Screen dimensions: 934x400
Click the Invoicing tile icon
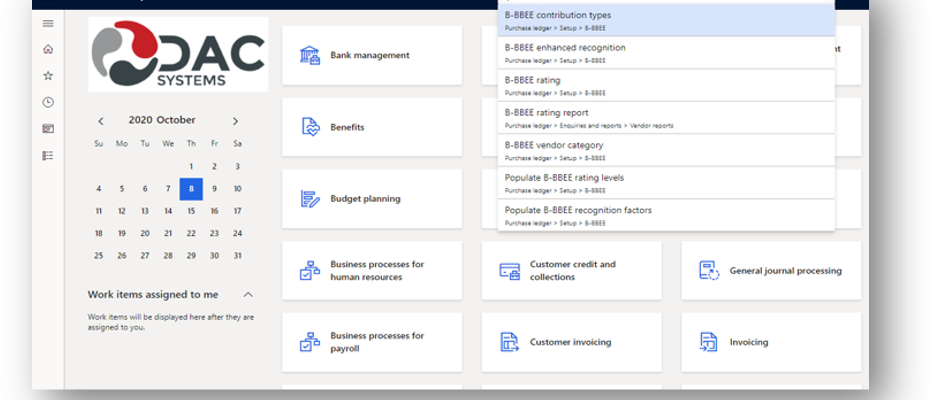[709, 342]
